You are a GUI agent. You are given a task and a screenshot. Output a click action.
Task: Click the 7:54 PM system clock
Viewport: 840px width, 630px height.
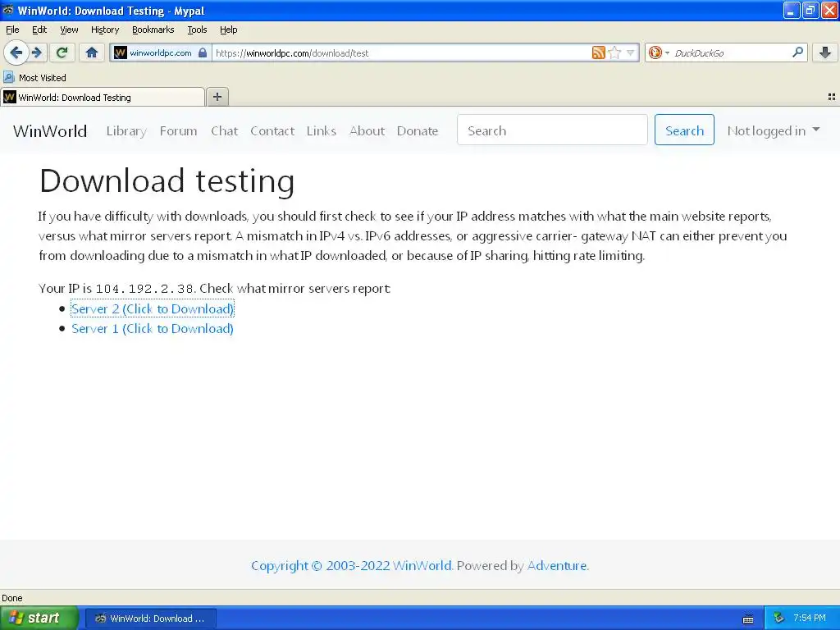pyautogui.click(x=810, y=619)
